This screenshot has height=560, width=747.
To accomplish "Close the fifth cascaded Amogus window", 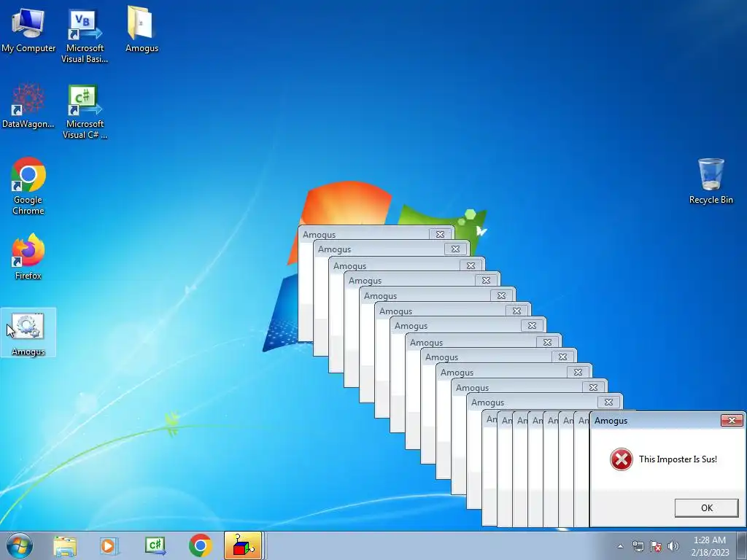I will (501, 296).
